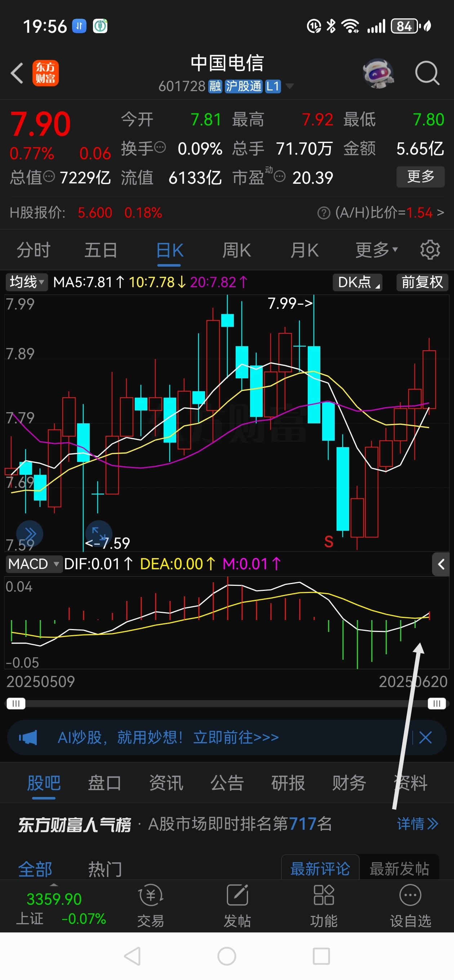The height and width of the screenshot is (980, 454).
Task: Toggle the 前复权 adjustment mode
Action: [x=422, y=282]
